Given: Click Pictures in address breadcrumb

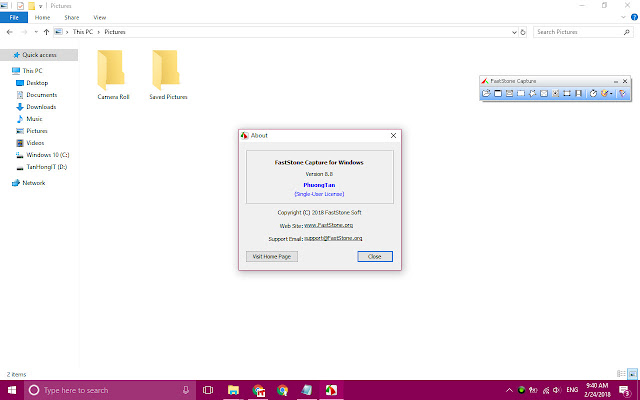Looking at the screenshot, I should 115,32.
